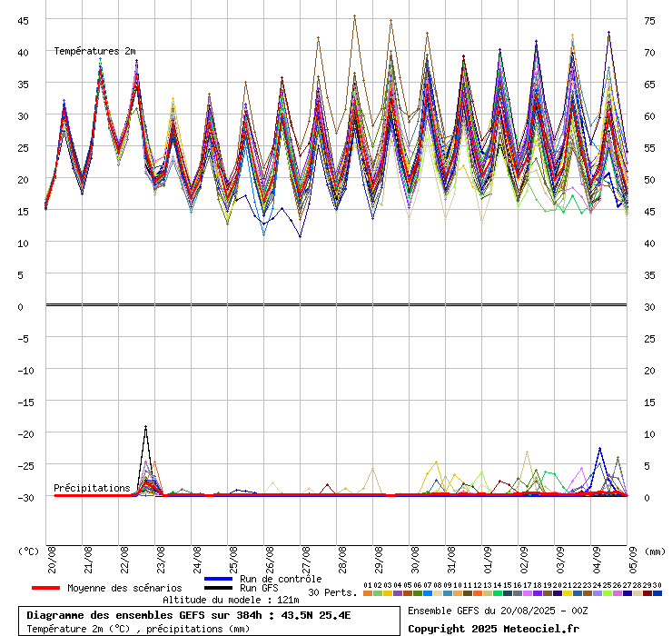Click the 22/08 date label
Image resolution: width=672 pixels, height=636 pixels.
[x=124, y=560]
